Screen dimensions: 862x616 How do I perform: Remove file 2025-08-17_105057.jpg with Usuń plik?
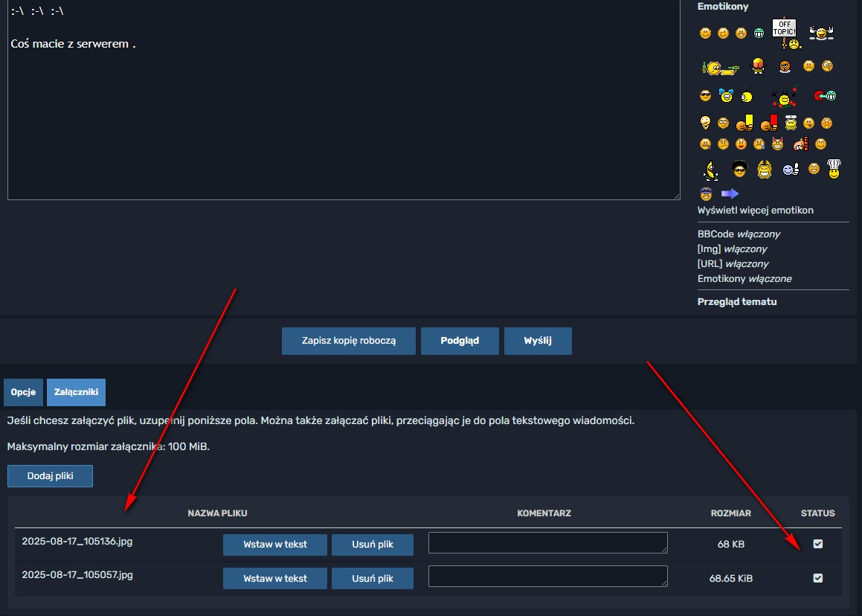pyautogui.click(x=372, y=578)
